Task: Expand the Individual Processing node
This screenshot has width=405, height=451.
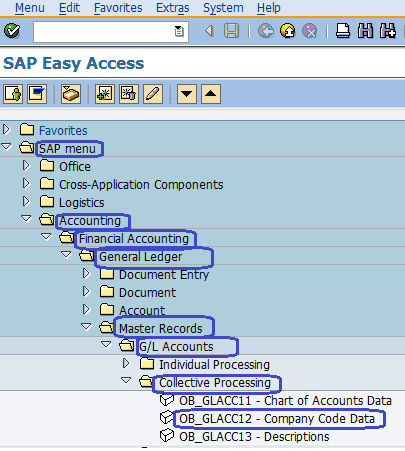Action: pos(126,363)
